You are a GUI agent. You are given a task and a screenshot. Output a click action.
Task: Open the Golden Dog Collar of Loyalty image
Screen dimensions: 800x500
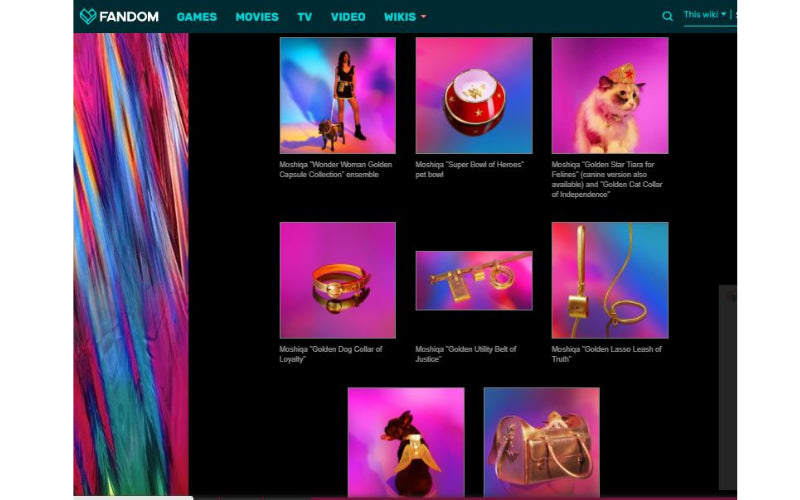point(337,280)
